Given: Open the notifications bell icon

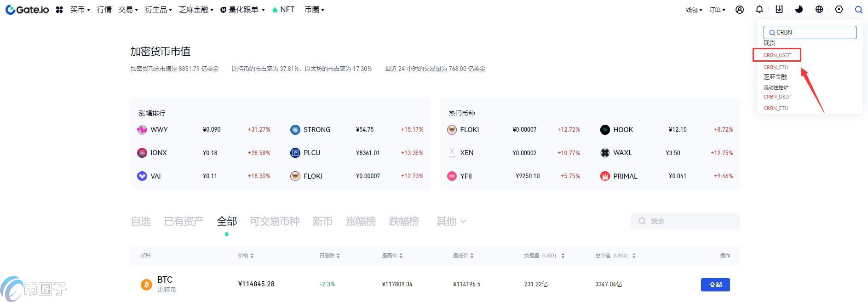Looking at the screenshot, I should (759, 10).
